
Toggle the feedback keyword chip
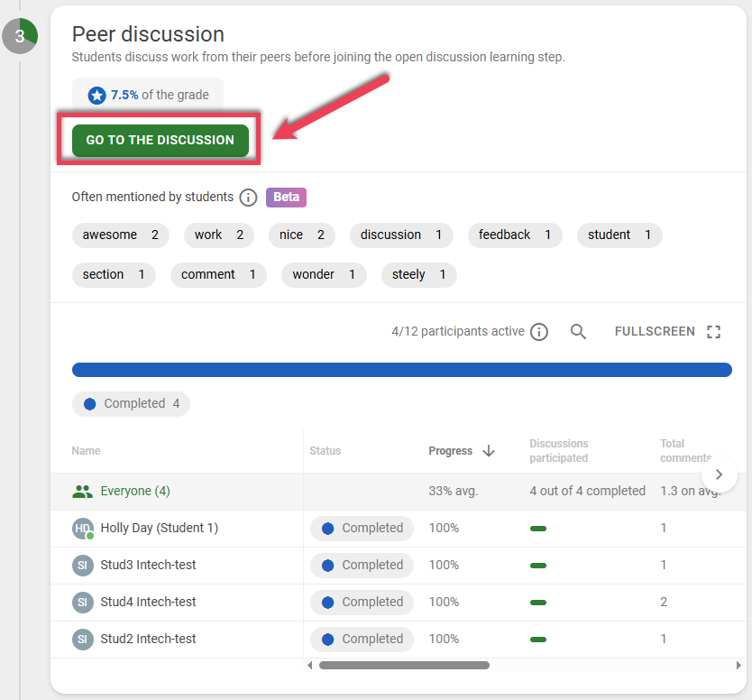515,235
